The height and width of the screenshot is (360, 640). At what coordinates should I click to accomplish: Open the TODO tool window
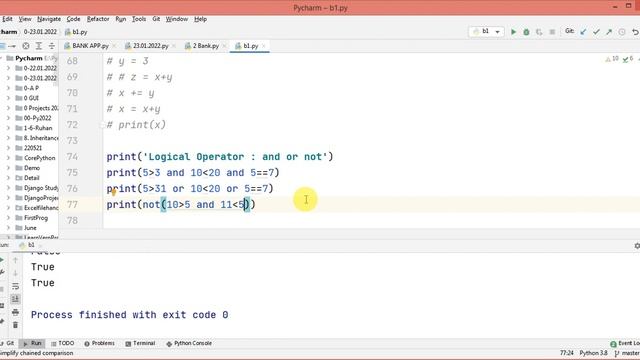(62, 343)
